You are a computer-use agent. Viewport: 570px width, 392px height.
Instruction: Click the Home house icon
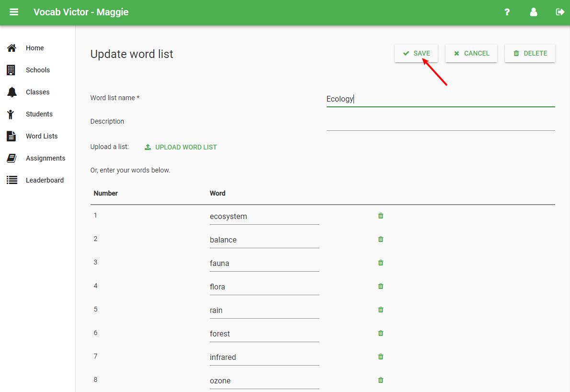coord(11,48)
